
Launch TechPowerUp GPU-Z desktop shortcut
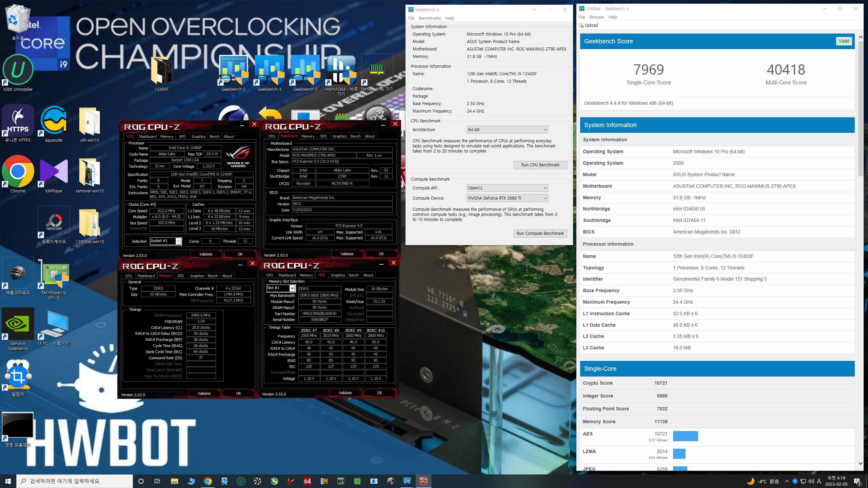[x=54, y=280]
